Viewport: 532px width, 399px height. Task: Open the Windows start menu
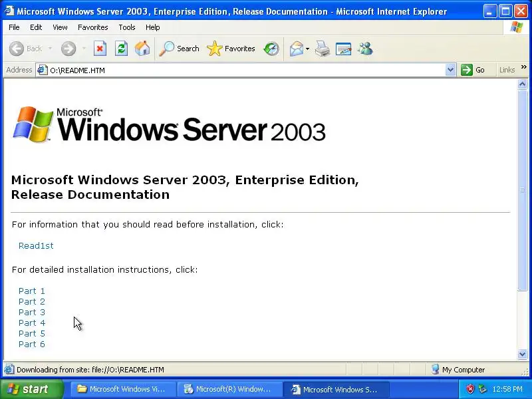click(x=31, y=389)
